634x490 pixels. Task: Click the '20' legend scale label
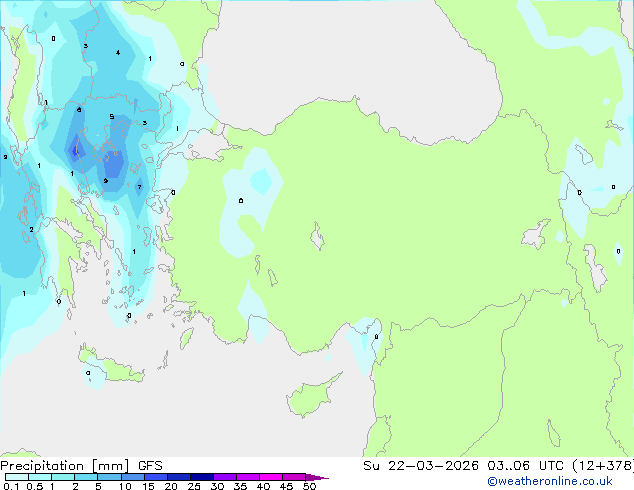click(171, 486)
